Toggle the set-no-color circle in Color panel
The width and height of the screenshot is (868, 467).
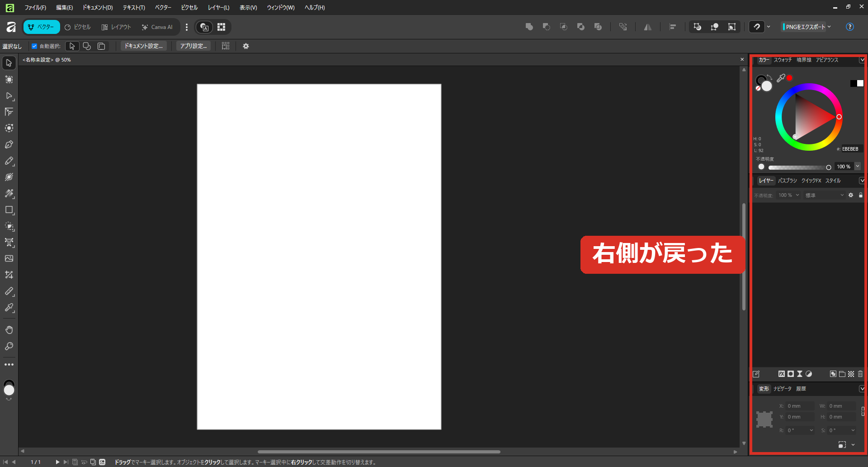tap(758, 88)
